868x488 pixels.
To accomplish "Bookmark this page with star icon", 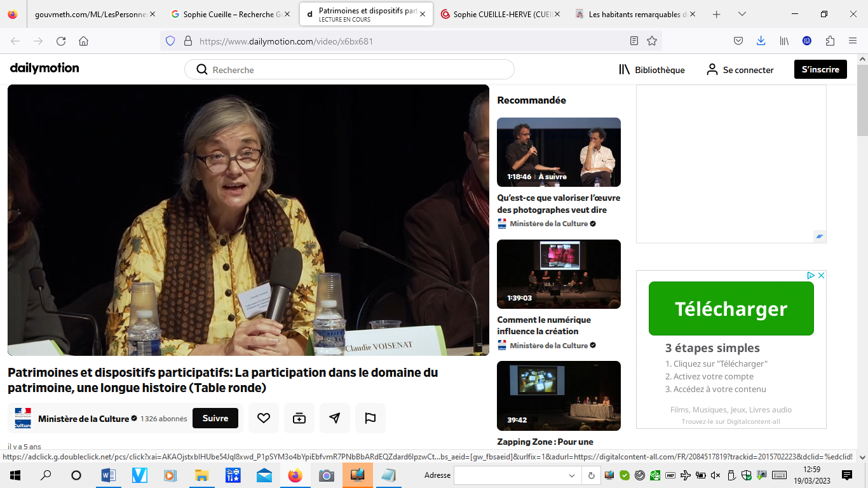I will click(652, 41).
